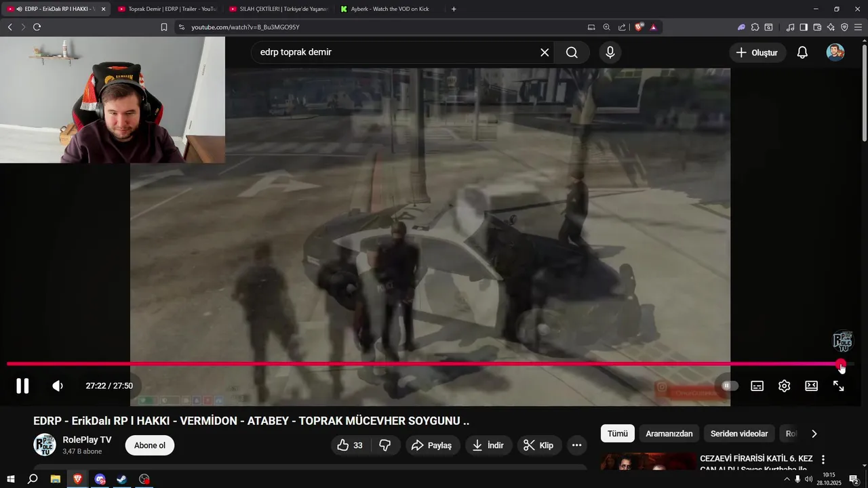Screen dimensions: 868x488
Task: Click the progress bar scrubber handle
Action: coord(841,364)
